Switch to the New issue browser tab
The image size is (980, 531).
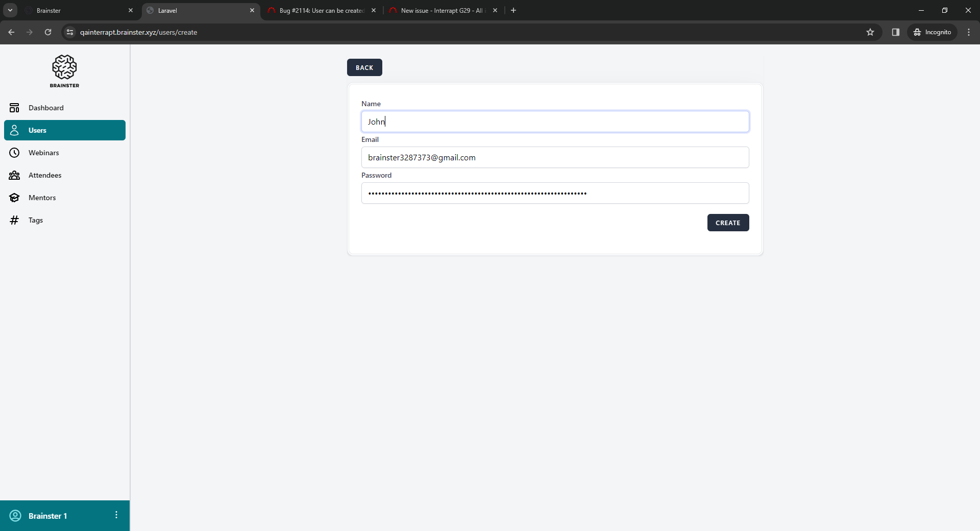click(442, 10)
